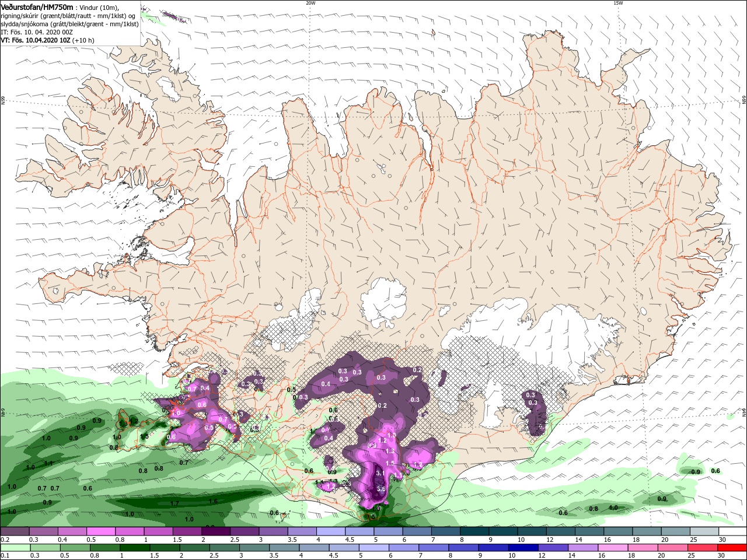The width and height of the screenshot is (747, 560).
Task: Click the '(+10 h)' forecast offset
Action: [83, 41]
